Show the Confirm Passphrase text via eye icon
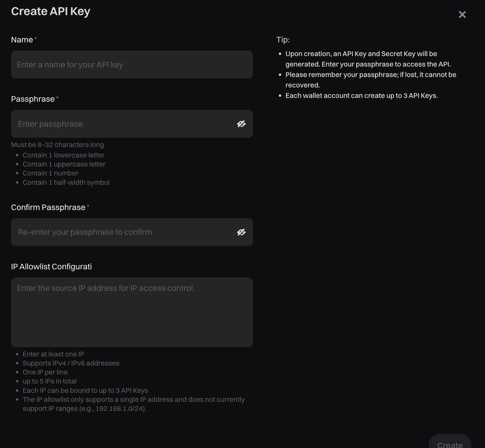 click(241, 232)
